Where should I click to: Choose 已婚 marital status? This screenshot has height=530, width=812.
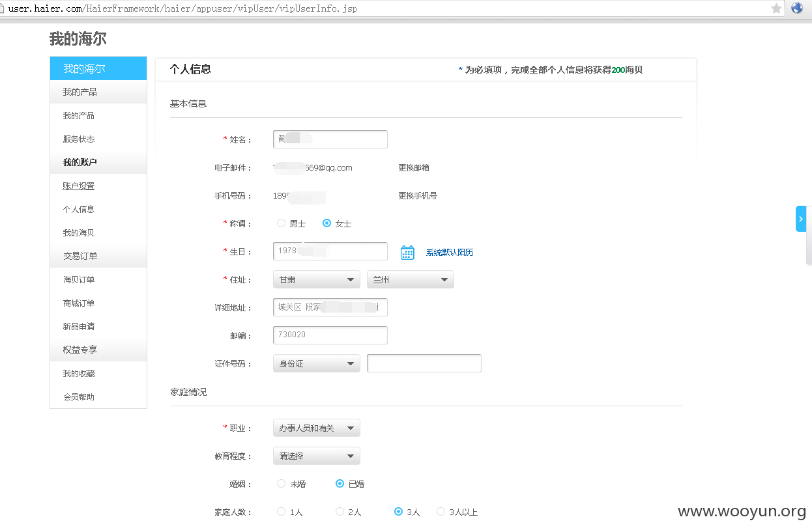click(340, 484)
